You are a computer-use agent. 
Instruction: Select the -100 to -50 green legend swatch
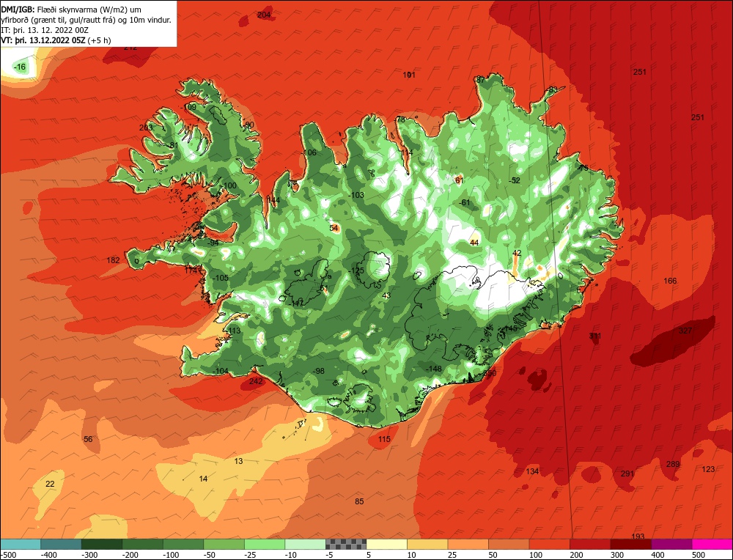[x=183, y=544]
